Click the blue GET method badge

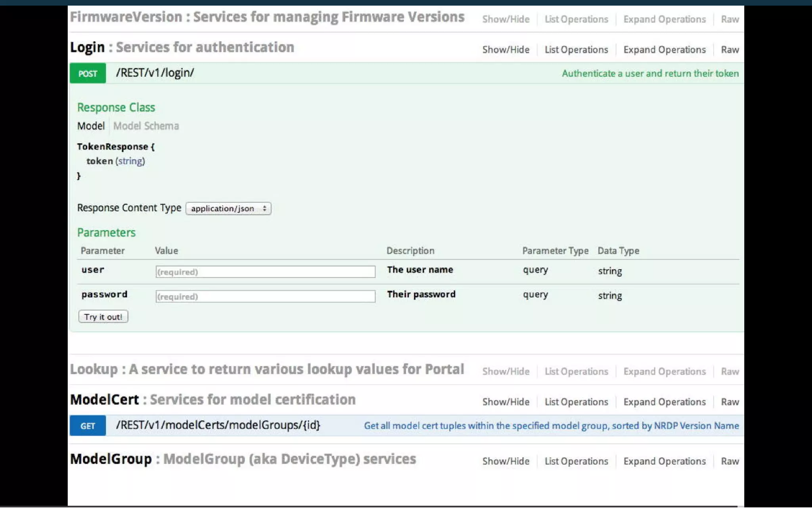[x=88, y=426]
